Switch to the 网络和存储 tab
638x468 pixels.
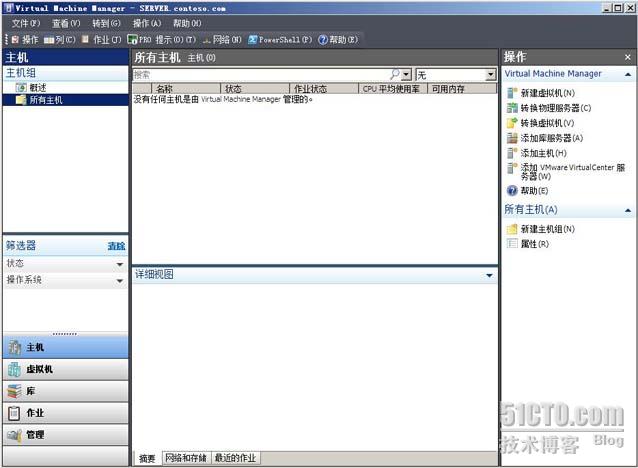pyautogui.click(x=186, y=458)
